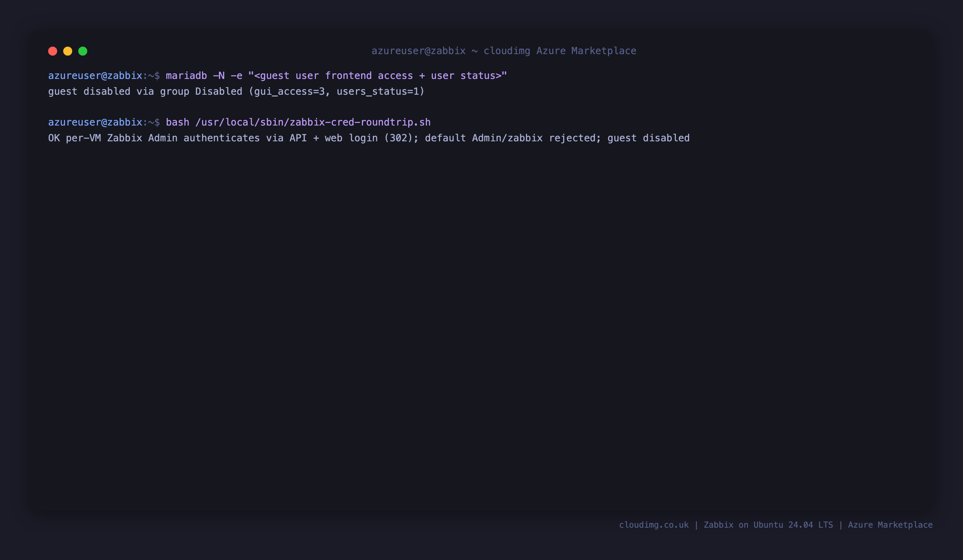963x560 pixels.
Task: Click the footer 'Azure Marketplace' text
Action: tap(890, 525)
